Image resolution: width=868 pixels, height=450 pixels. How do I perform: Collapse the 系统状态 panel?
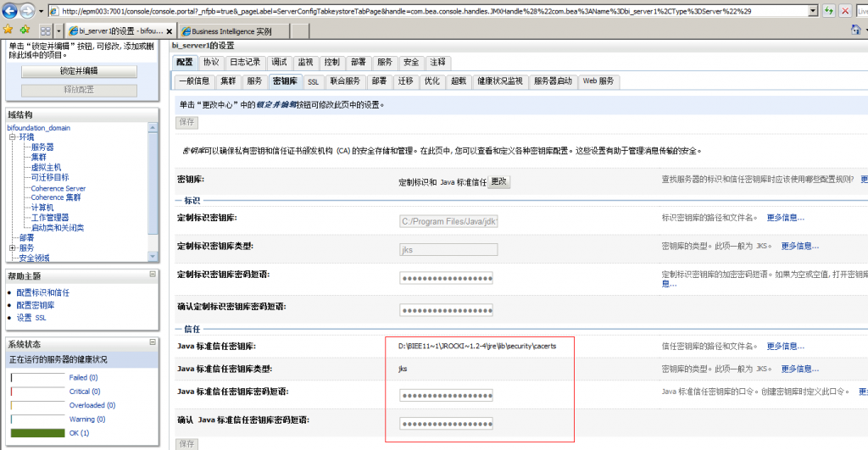point(153,342)
